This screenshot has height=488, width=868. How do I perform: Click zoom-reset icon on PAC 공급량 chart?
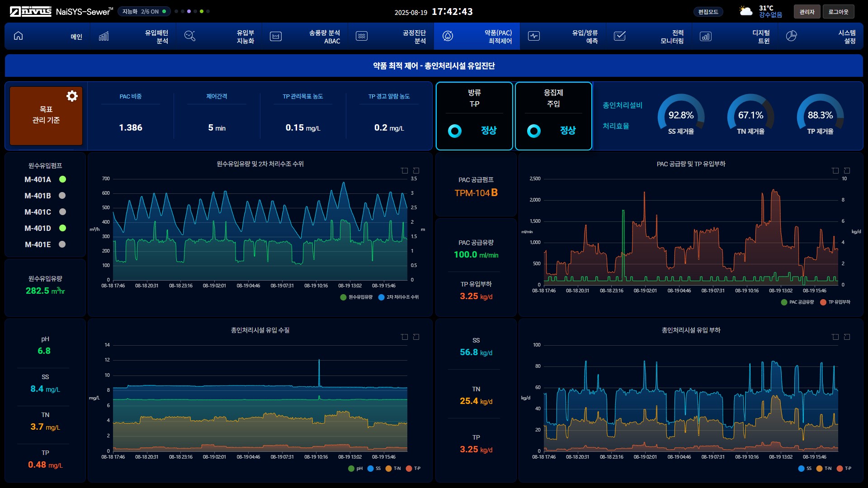point(847,170)
